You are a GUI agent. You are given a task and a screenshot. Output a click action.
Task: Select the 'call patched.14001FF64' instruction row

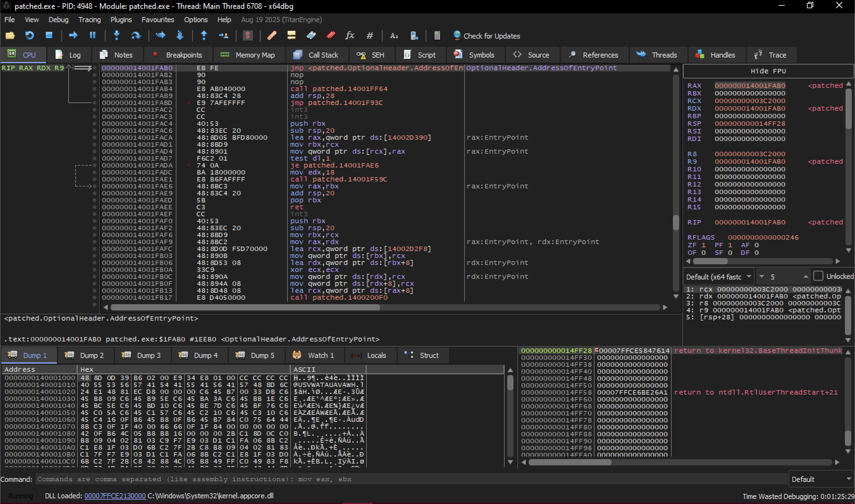click(385, 89)
